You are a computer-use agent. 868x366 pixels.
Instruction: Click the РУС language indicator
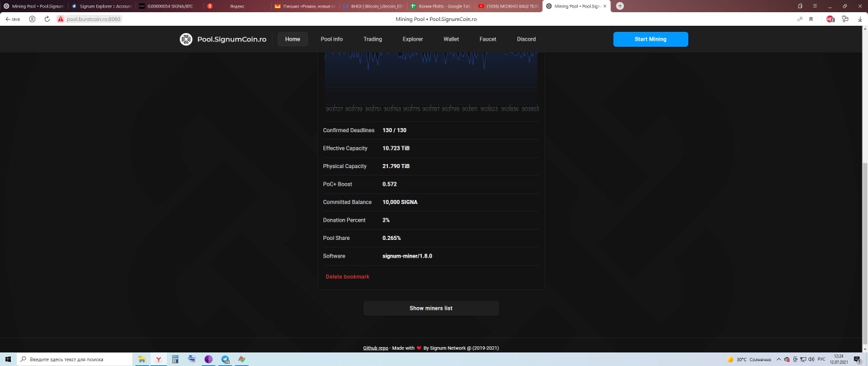[x=821, y=359]
